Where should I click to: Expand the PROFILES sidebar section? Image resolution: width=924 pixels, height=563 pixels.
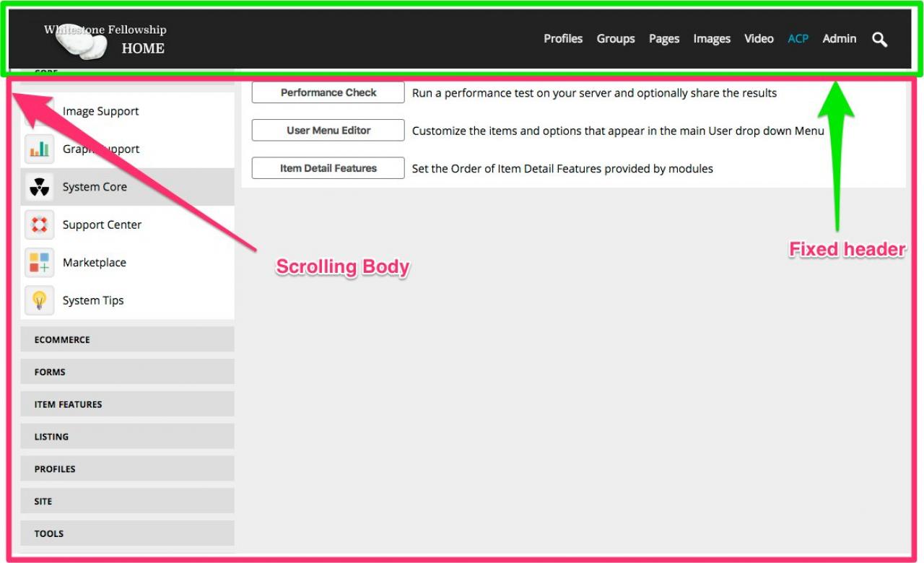[127, 469]
